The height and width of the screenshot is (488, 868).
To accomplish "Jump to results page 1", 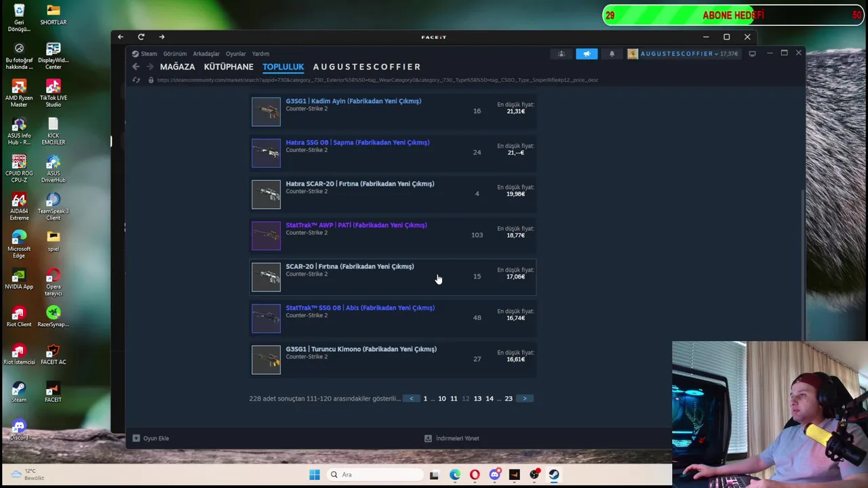I will click(x=425, y=399).
